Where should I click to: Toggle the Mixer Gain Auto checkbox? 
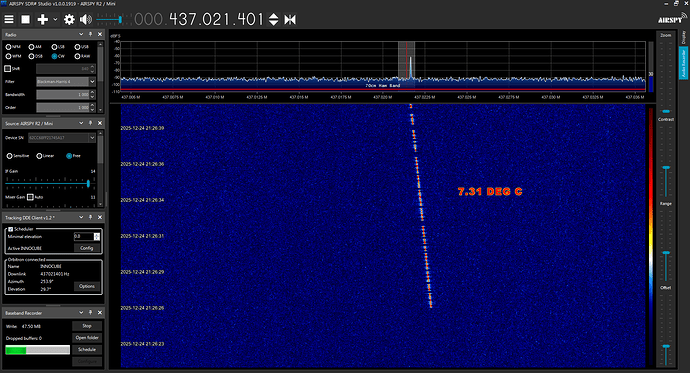(x=30, y=197)
